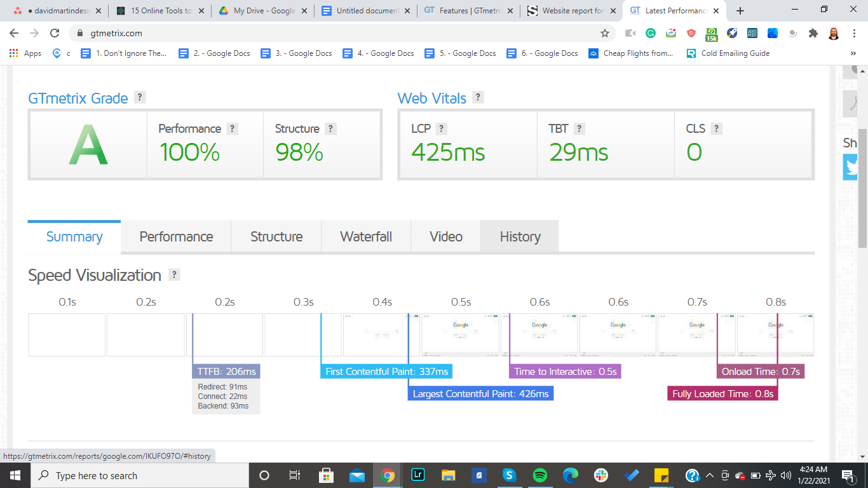Click the Largest Contentful Paint marker label
Screen dimensions: 868x488
[x=480, y=394]
